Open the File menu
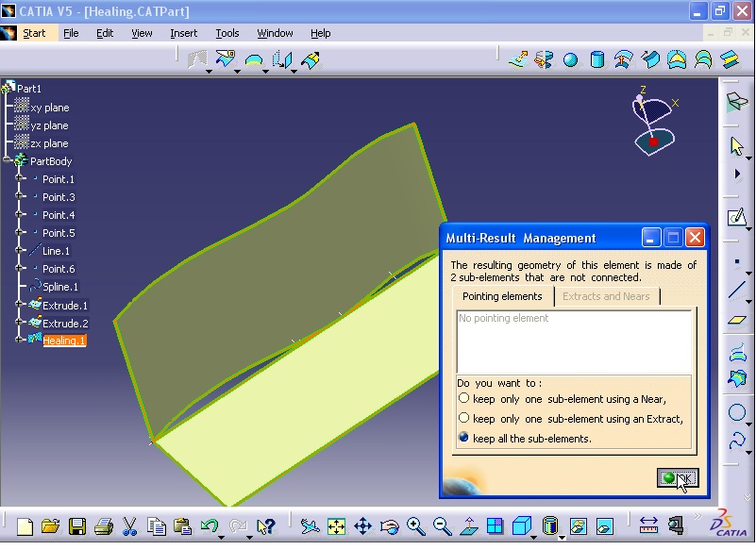 point(71,33)
